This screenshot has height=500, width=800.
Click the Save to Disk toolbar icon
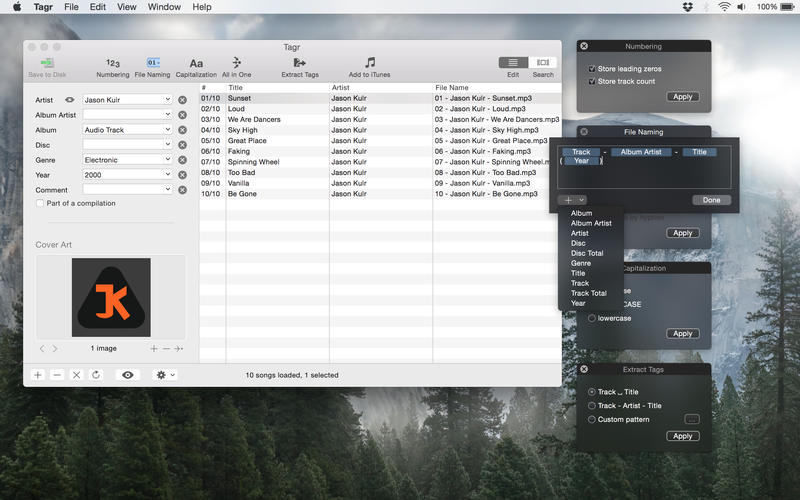point(47,64)
